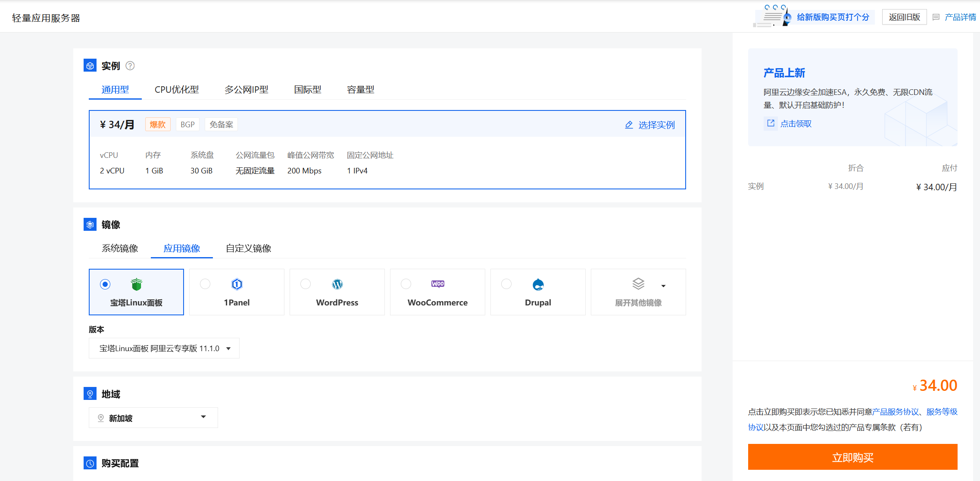Image resolution: width=980 pixels, height=481 pixels.
Task: Open the 地域 dropdown showing 新加坡
Action: pos(153,418)
